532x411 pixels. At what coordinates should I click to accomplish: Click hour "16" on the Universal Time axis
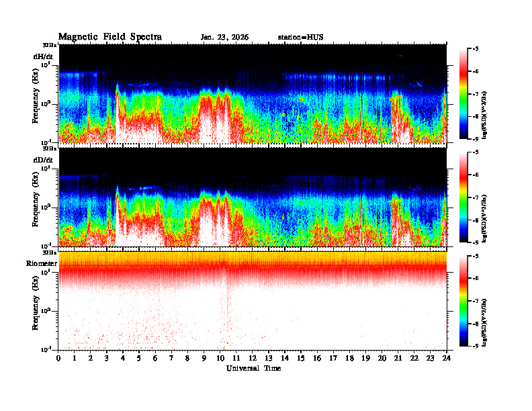click(317, 358)
